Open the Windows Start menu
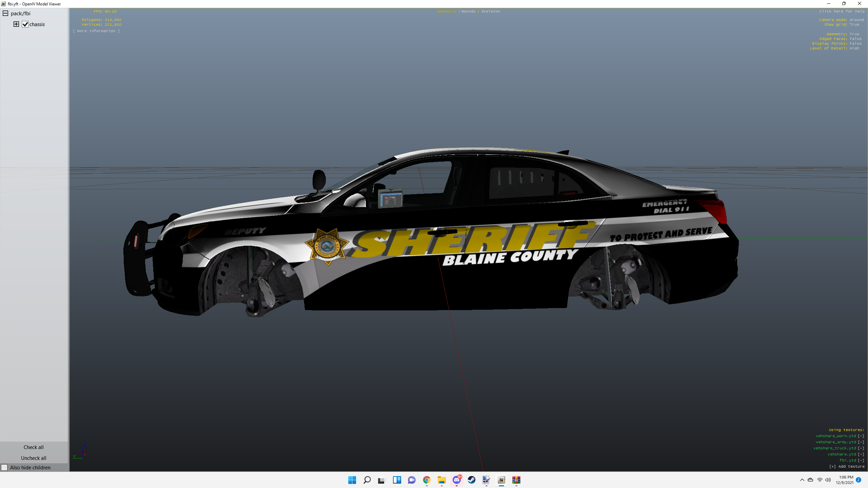Screen dimensions: 868x488 pyautogui.click(x=352, y=480)
